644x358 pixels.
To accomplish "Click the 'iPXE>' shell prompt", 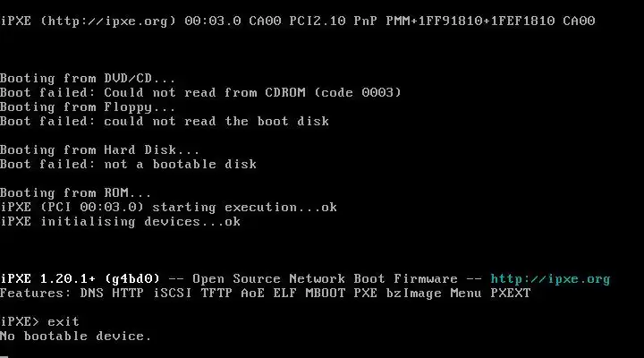I will pyautogui.click(x=20, y=321).
